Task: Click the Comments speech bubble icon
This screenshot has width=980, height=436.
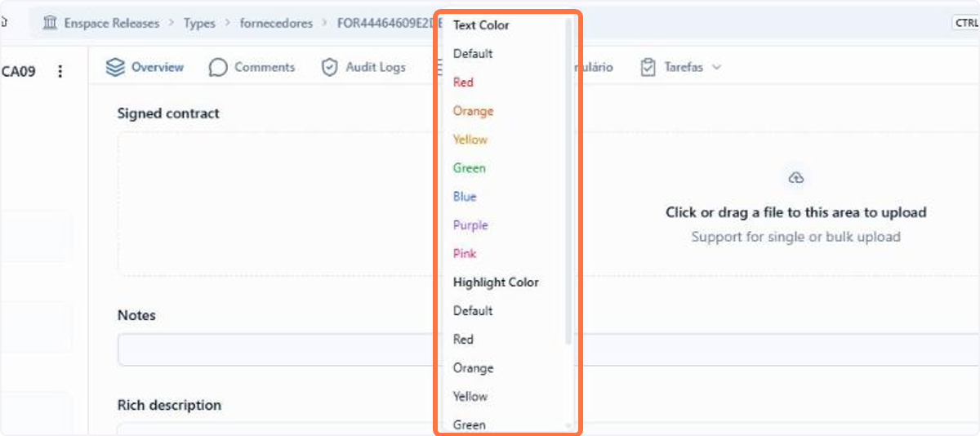Action: pyautogui.click(x=218, y=67)
